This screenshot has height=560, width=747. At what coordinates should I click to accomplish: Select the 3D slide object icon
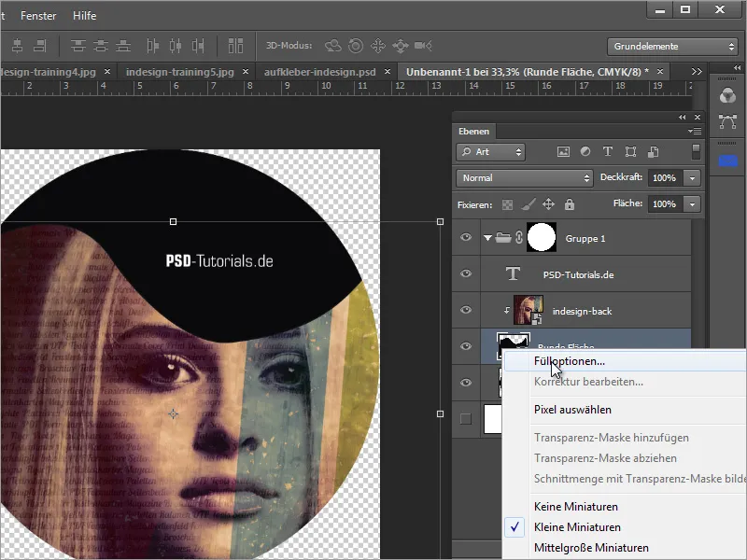coord(401,46)
